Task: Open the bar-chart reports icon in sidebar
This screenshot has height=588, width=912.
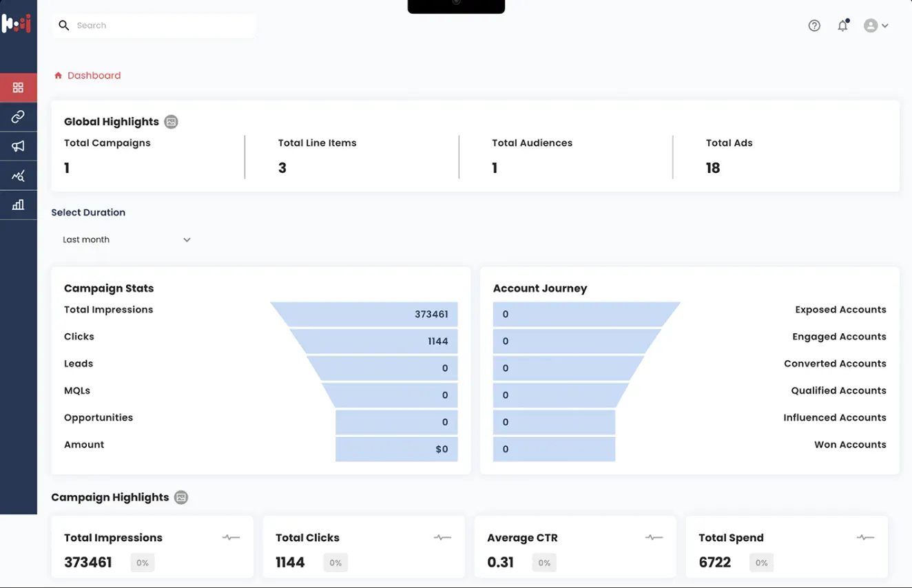Action: pos(19,204)
